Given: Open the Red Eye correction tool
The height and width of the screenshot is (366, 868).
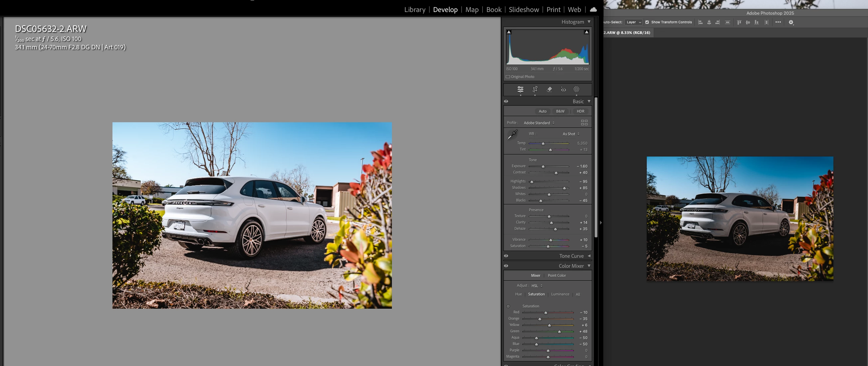Looking at the screenshot, I should point(563,89).
